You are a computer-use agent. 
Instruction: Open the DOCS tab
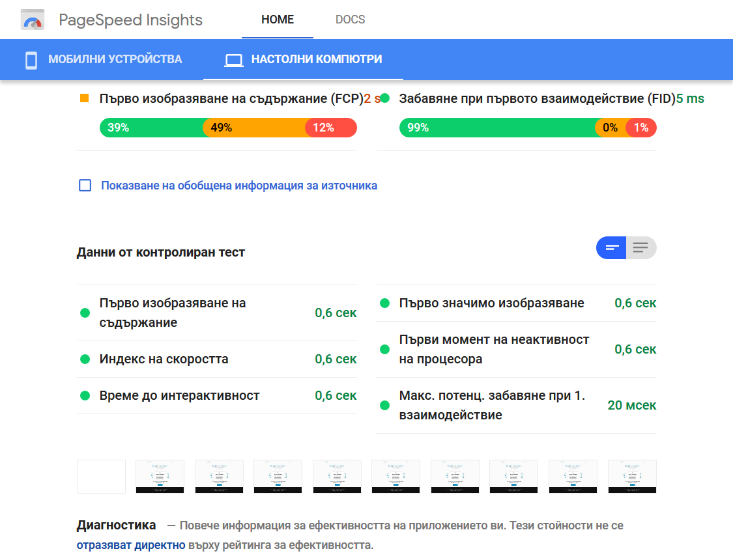(350, 20)
